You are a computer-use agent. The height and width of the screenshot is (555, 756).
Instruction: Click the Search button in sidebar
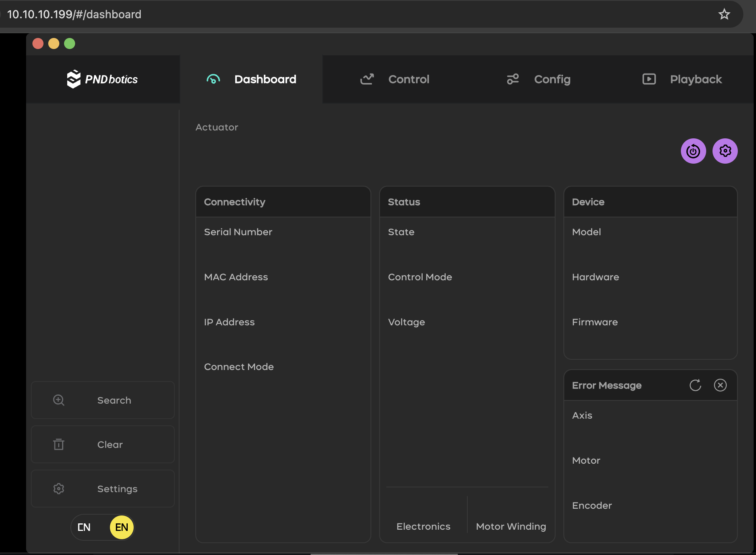click(x=103, y=400)
